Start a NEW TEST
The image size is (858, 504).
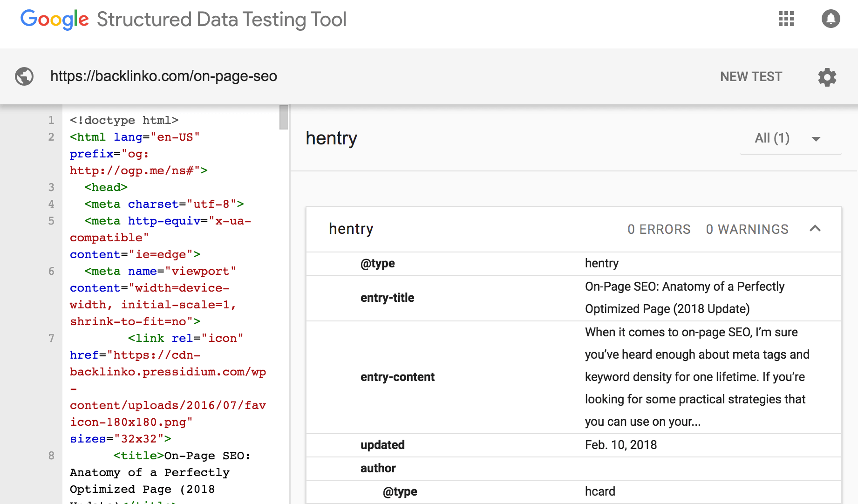tap(751, 76)
